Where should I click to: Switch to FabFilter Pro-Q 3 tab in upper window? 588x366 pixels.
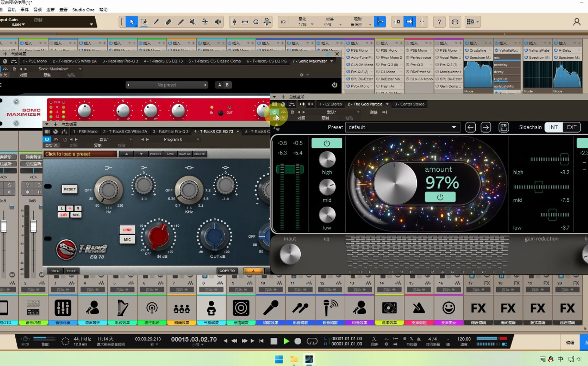pos(120,61)
